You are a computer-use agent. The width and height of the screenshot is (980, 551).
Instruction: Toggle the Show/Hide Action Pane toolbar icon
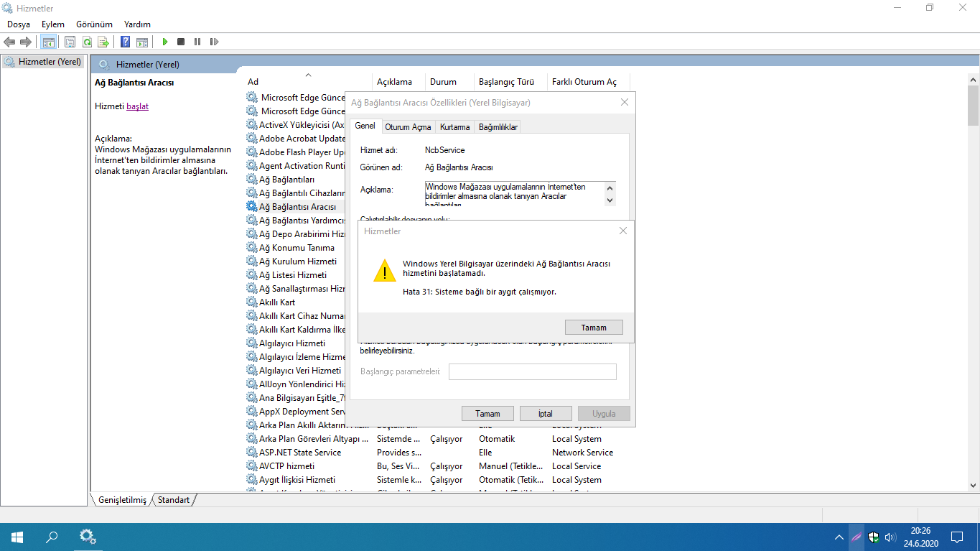(x=142, y=42)
